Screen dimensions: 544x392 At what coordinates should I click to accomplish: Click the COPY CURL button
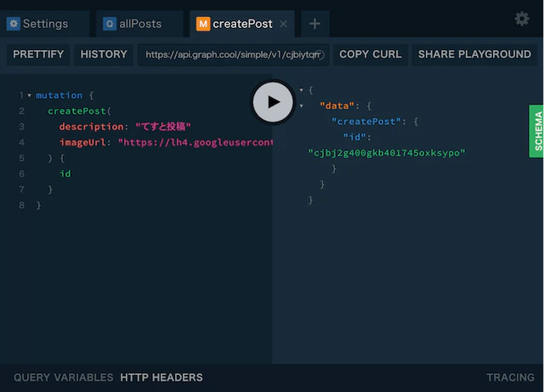point(371,54)
